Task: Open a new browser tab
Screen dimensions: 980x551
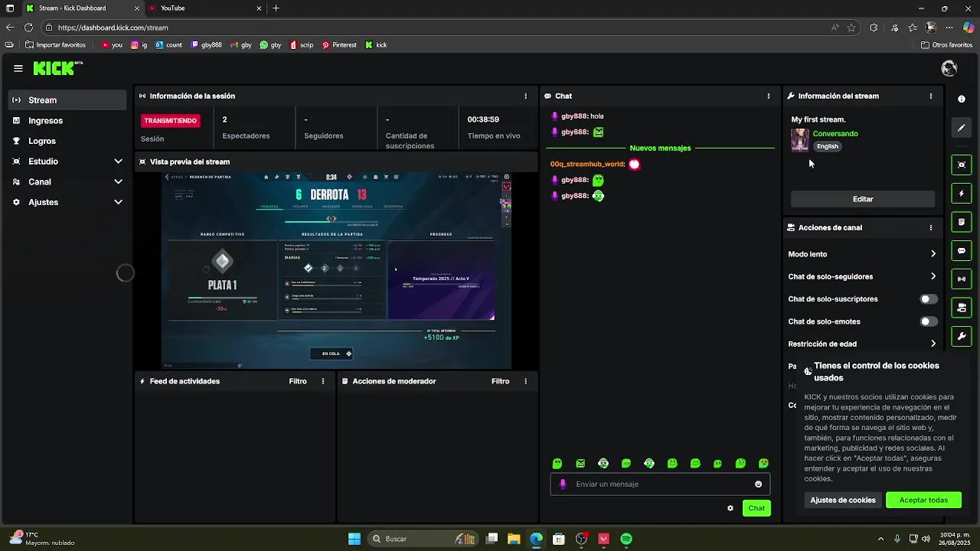Action: tap(276, 8)
